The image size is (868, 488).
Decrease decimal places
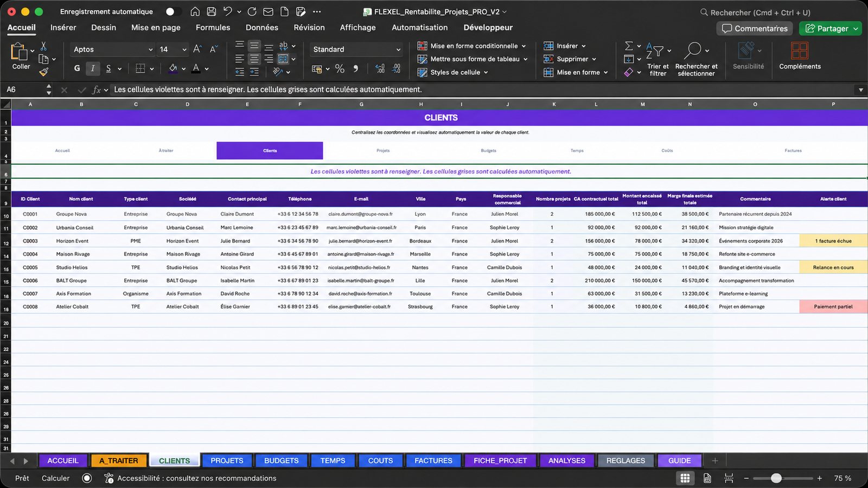pyautogui.click(x=397, y=69)
